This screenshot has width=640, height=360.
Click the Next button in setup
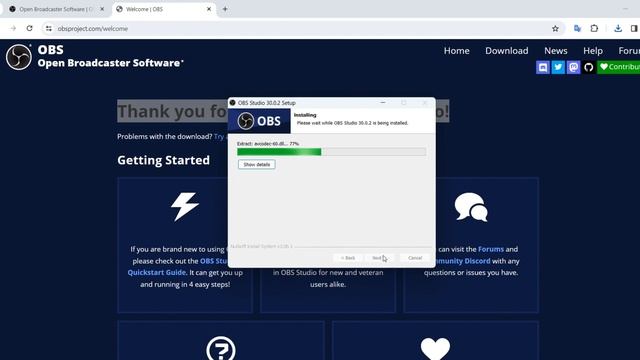click(379, 258)
